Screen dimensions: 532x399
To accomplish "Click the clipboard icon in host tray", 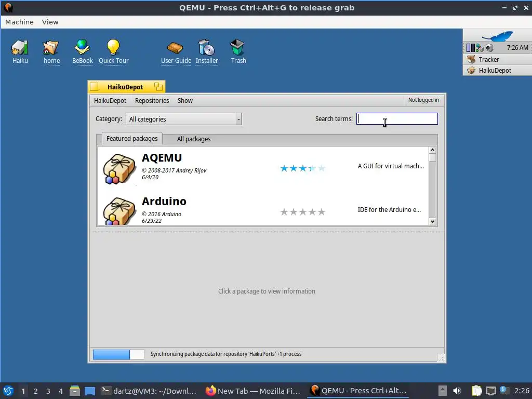I will 477,391.
